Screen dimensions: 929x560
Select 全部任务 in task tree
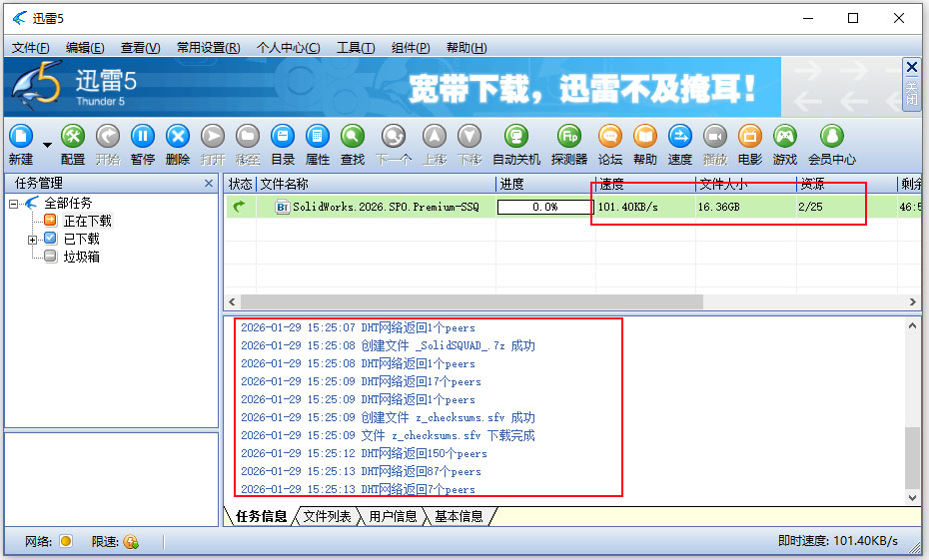click(x=68, y=203)
